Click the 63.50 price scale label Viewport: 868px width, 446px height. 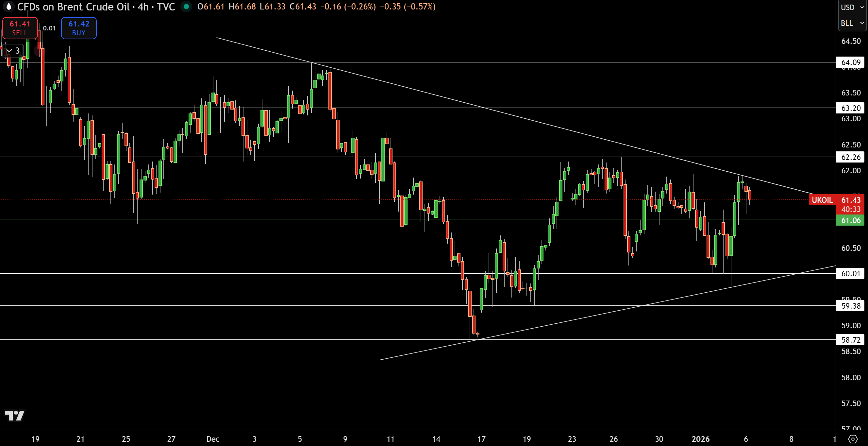(851, 93)
